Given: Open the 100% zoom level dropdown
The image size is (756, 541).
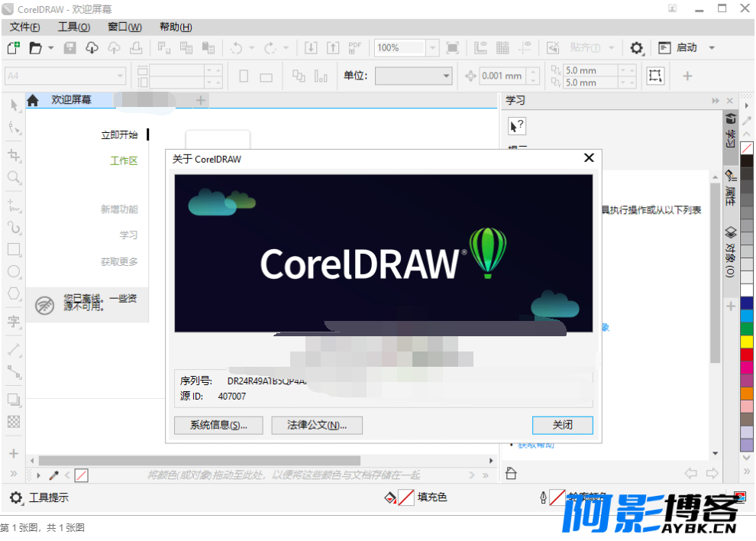Looking at the screenshot, I should [x=432, y=48].
